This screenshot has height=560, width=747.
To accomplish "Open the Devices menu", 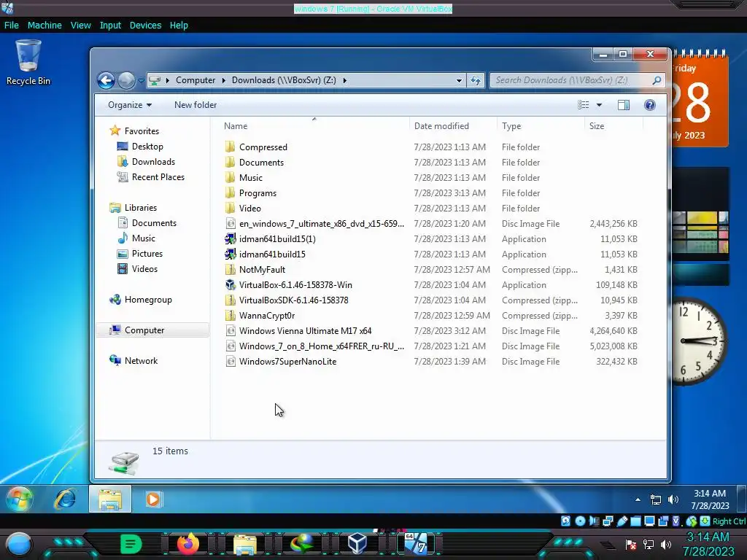I will pos(145,26).
